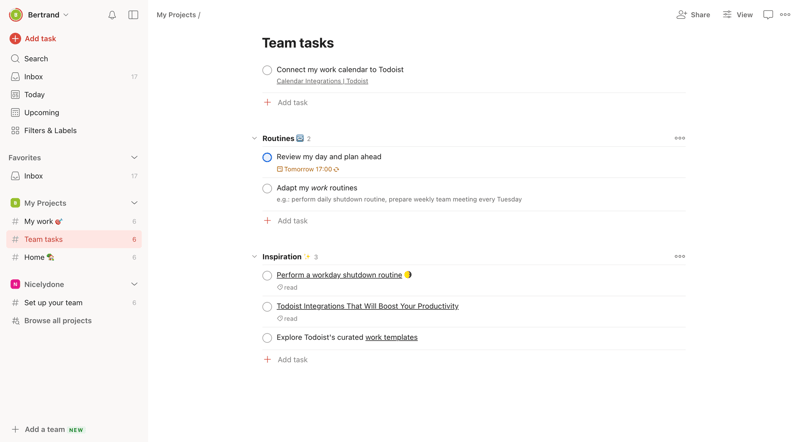
Task: Open Perform a workday shutdown routine link
Action: (339, 275)
